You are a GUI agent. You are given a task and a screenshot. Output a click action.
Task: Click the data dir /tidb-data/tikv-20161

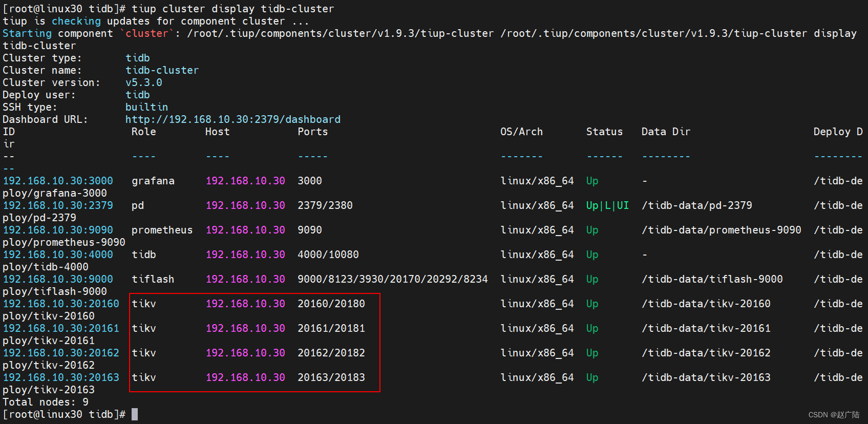pos(706,328)
